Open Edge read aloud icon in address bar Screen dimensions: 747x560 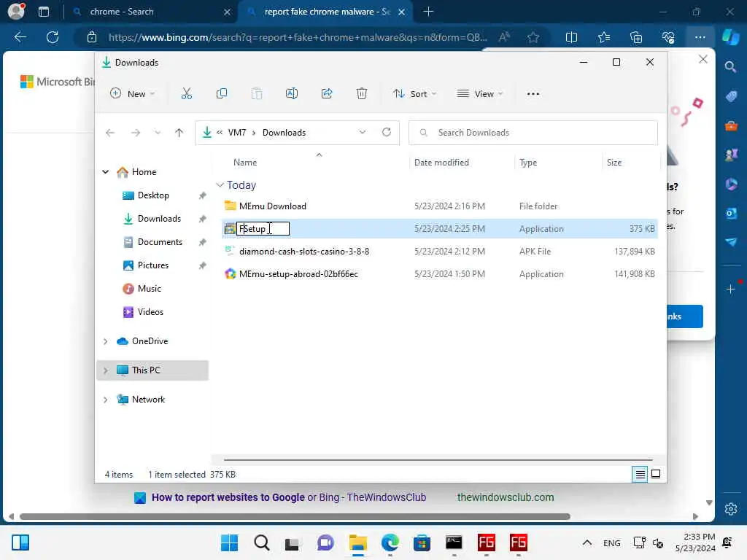click(504, 37)
